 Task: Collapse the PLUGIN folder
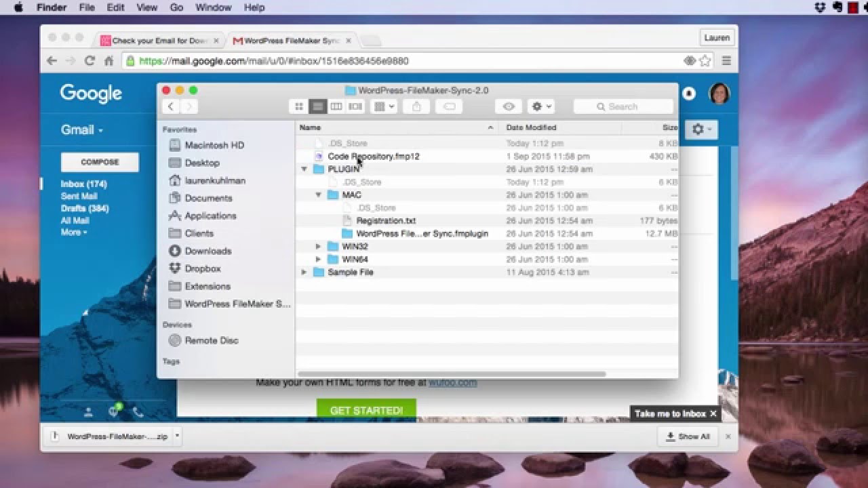click(x=304, y=169)
